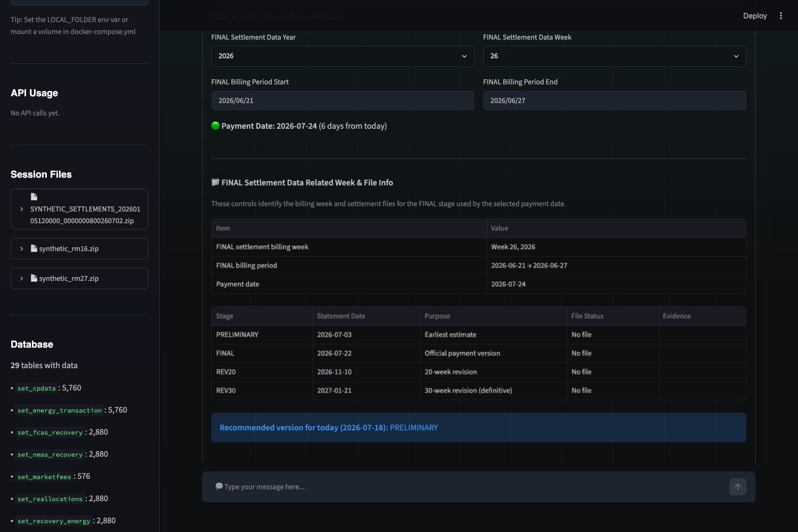The width and height of the screenshot is (798, 532).
Task: Click the No file status in PRELIMINARY row
Action: (x=613, y=335)
